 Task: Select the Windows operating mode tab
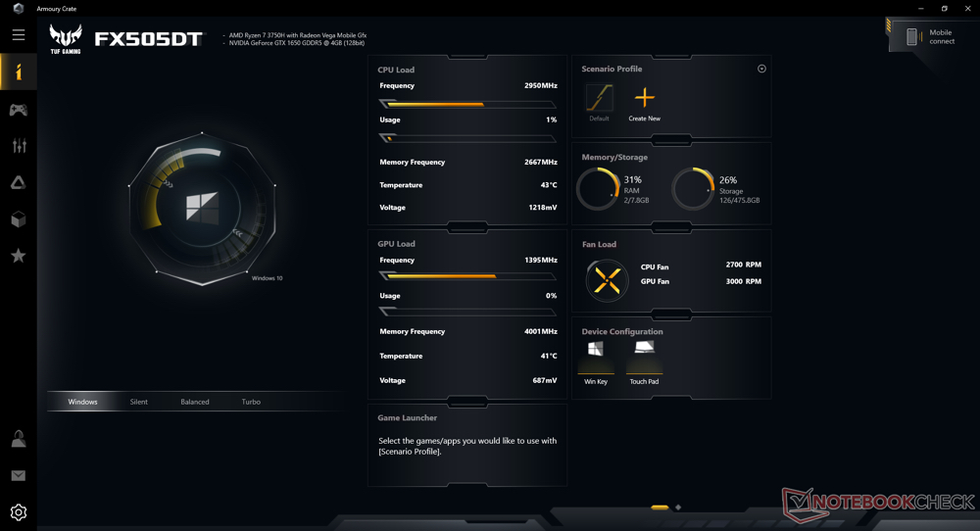point(82,402)
